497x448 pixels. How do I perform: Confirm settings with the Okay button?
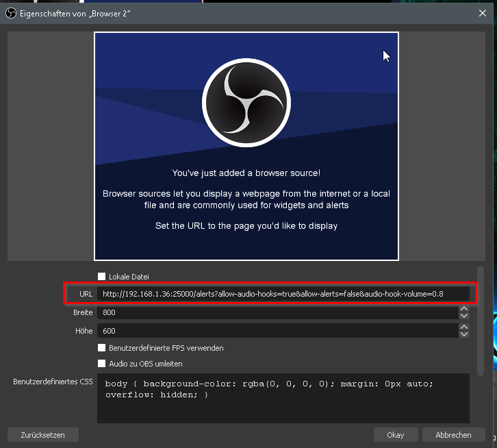coord(395,435)
